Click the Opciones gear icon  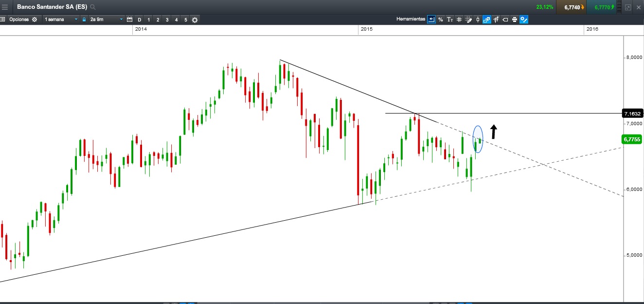pos(35,19)
